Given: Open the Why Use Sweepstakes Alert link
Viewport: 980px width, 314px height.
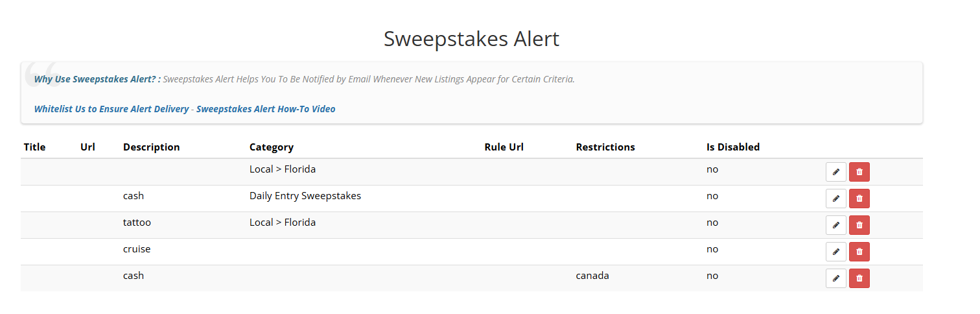Looking at the screenshot, I should (97, 79).
